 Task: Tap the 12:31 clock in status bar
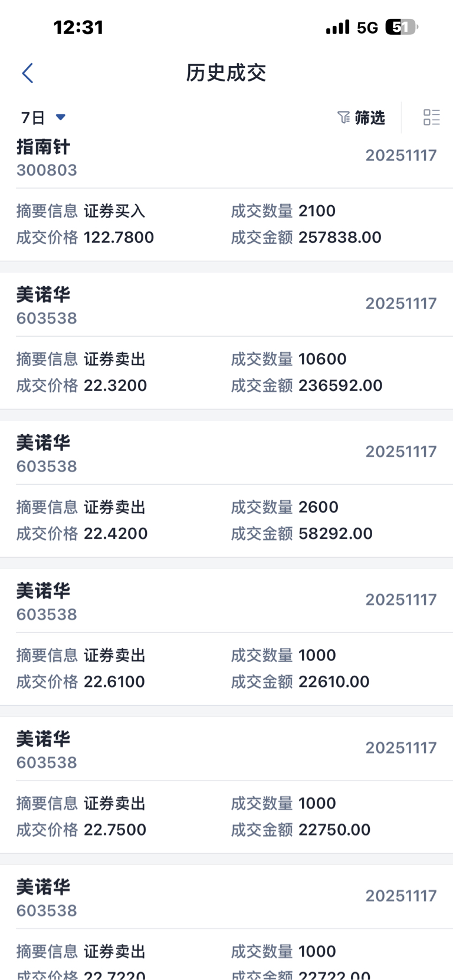pyautogui.click(x=78, y=27)
